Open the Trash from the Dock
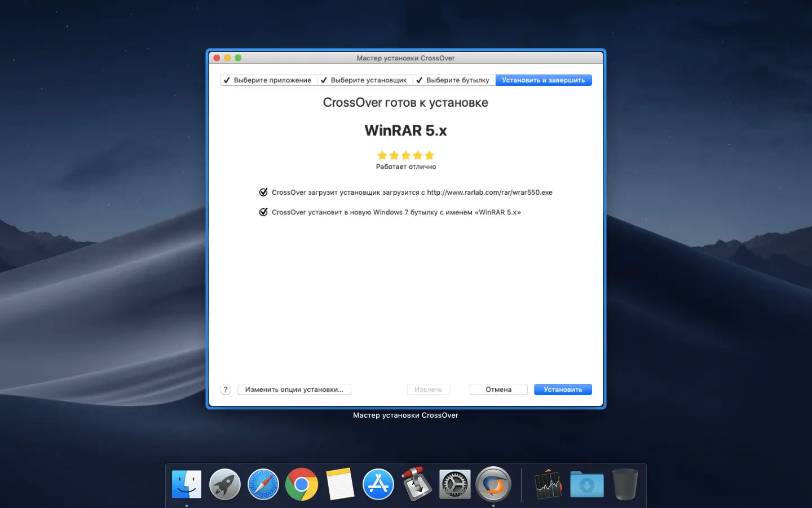This screenshot has width=812, height=508. (625, 484)
